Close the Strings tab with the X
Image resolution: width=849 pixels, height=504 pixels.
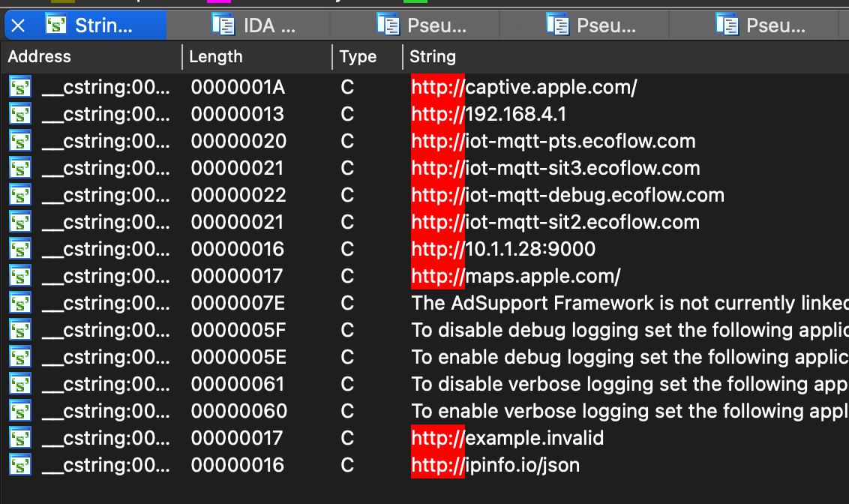pyautogui.click(x=18, y=25)
